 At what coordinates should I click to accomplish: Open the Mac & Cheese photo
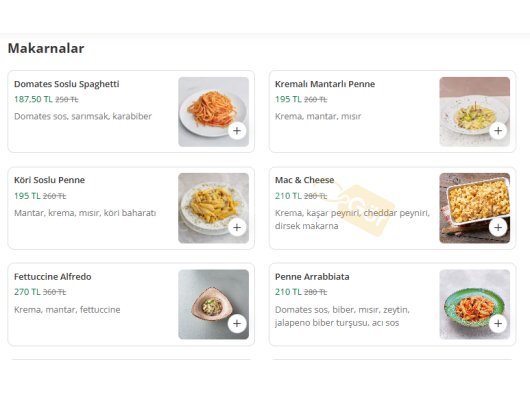click(475, 208)
